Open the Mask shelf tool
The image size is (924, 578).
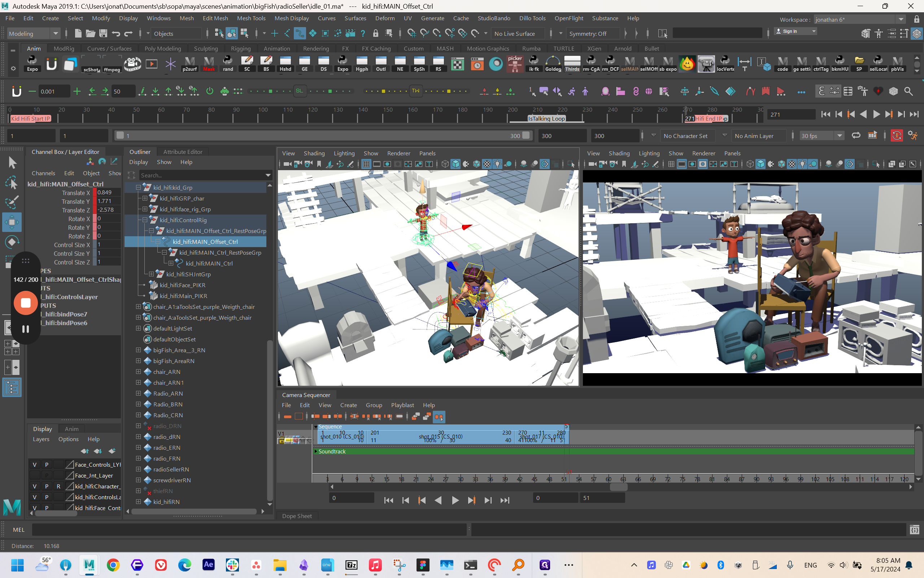pos(209,64)
